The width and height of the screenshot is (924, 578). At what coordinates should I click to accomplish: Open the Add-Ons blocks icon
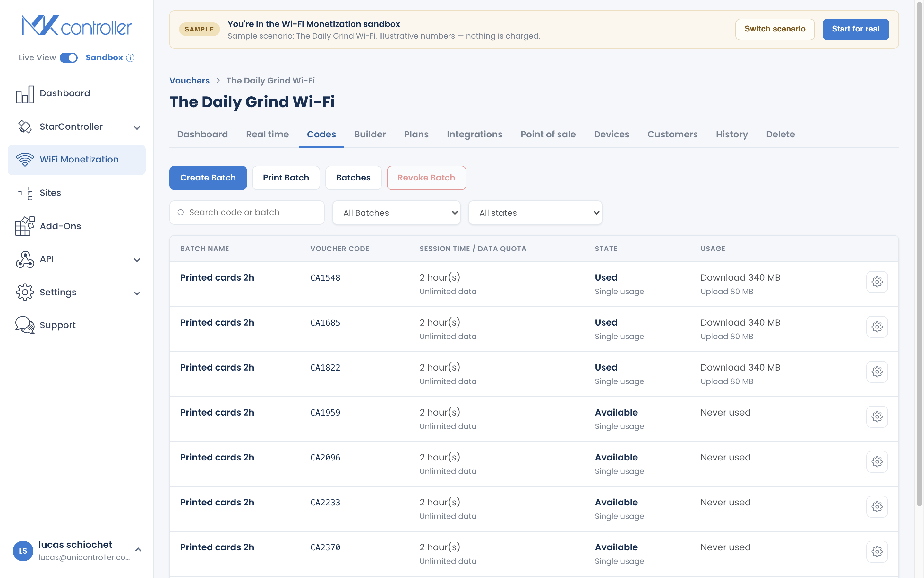[25, 226]
